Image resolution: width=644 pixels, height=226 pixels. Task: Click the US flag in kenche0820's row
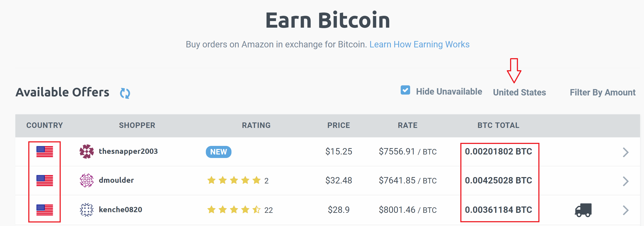pyautogui.click(x=45, y=210)
